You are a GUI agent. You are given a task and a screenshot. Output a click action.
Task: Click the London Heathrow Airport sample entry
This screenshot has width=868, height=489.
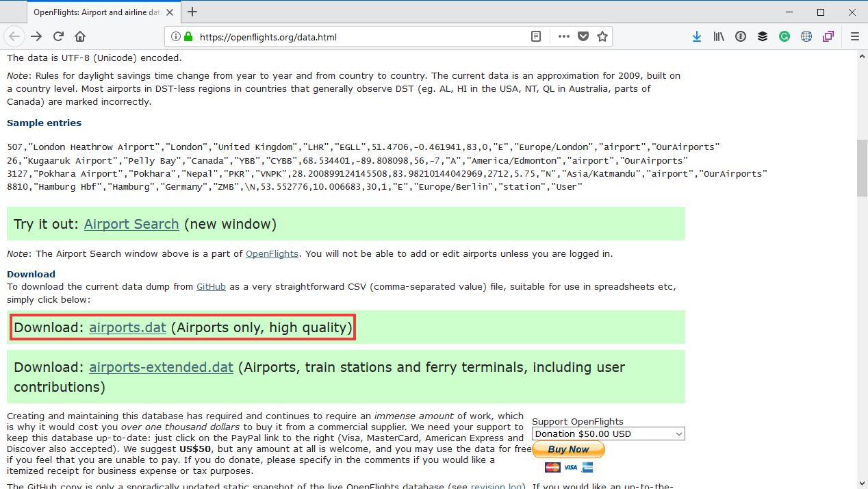[363, 147]
